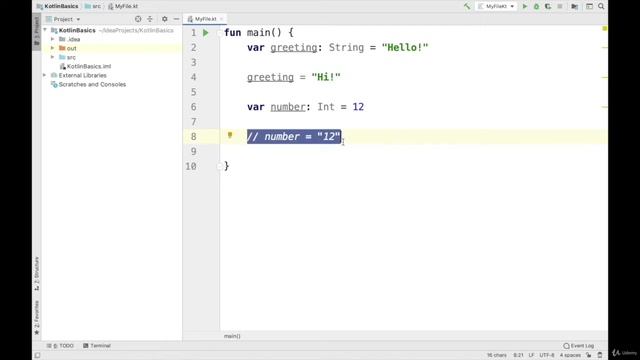Click the green run gutter icon on line 1
Image resolution: width=640 pixels, height=360 pixels.
(206, 33)
